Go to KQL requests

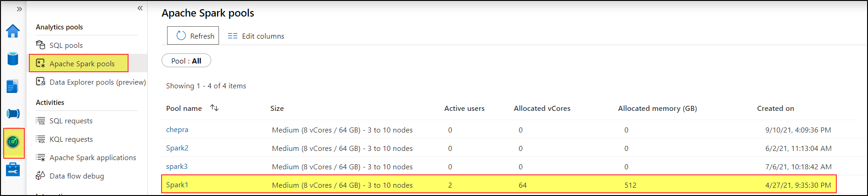[x=71, y=139]
